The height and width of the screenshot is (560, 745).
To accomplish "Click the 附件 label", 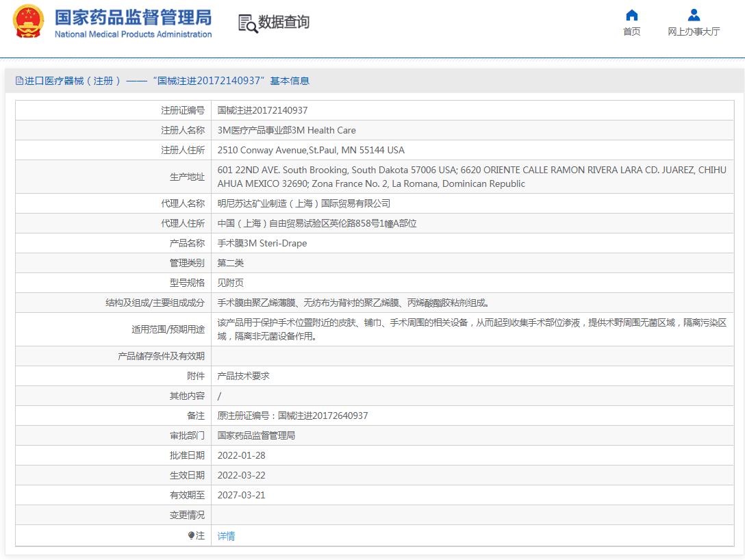I will [x=196, y=376].
